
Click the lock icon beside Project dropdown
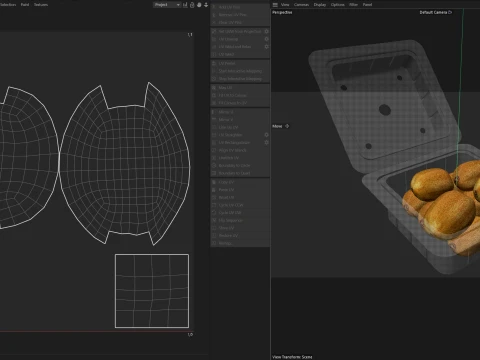coord(192,5)
